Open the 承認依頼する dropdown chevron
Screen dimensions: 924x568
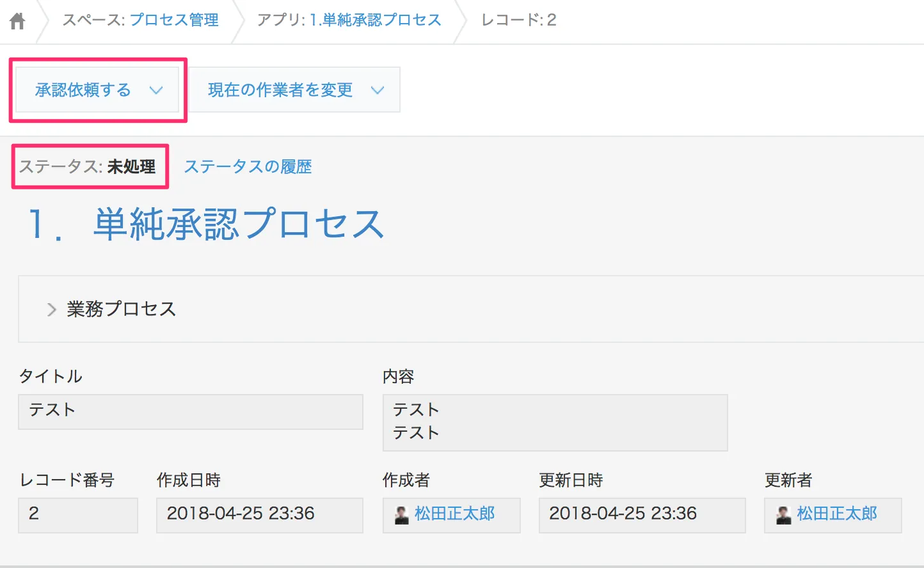click(156, 90)
